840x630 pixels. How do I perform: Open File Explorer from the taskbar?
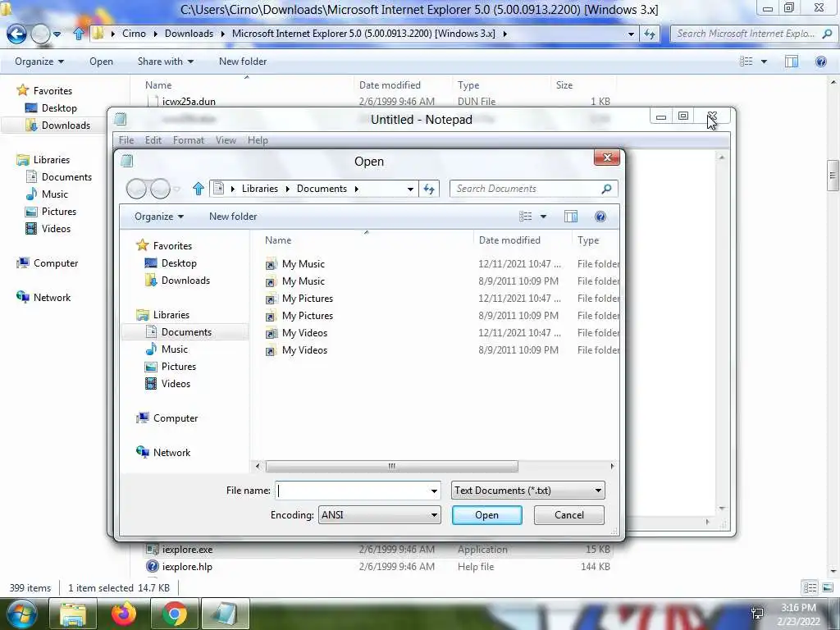point(72,614)
